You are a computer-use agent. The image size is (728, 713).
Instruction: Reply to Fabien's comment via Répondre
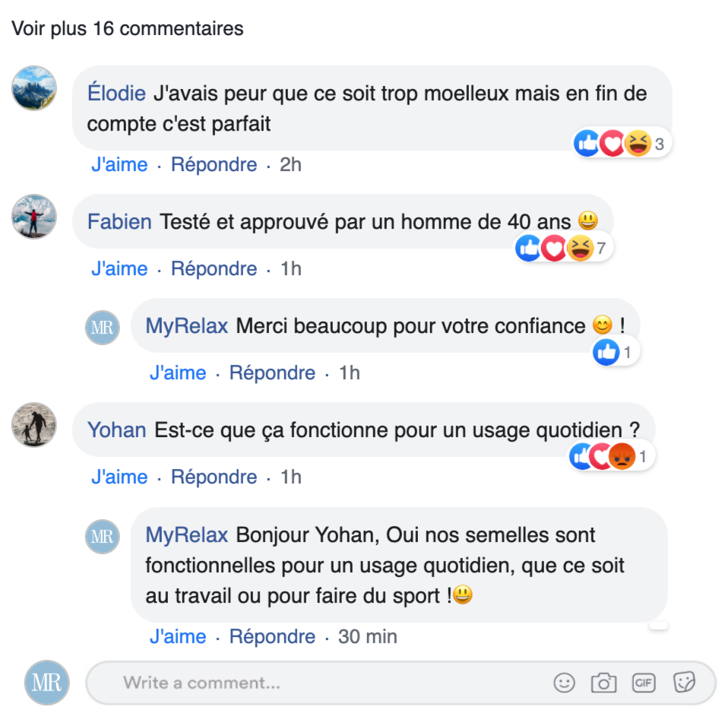[x=214, y=268]
